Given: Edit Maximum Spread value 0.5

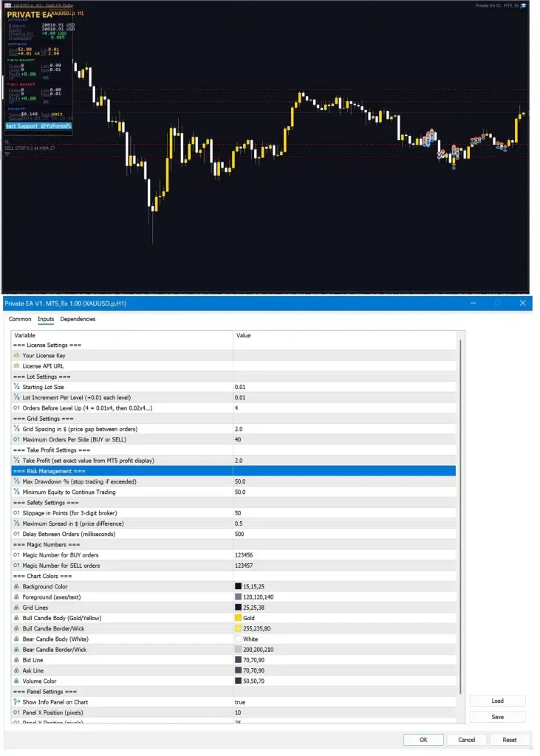Looking at the screenshot, I should (344, 523).
